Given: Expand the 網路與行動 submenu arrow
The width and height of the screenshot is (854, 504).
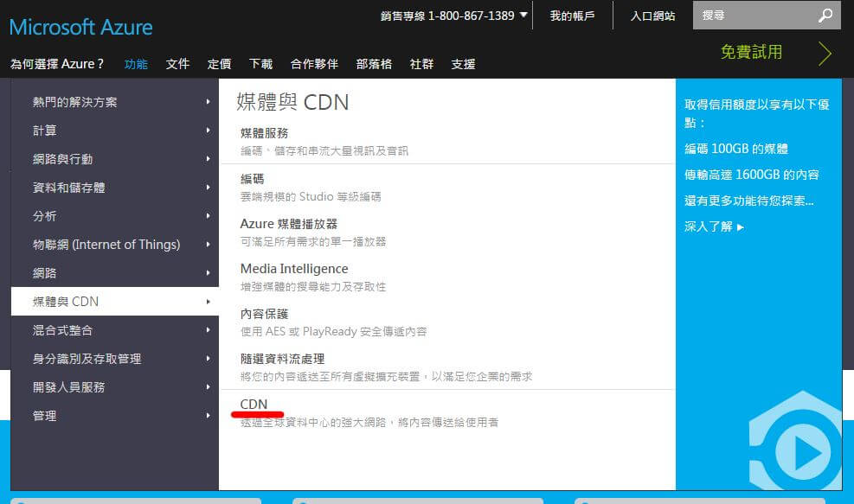Looking at the screenshot, I should [x=208, y=159].
